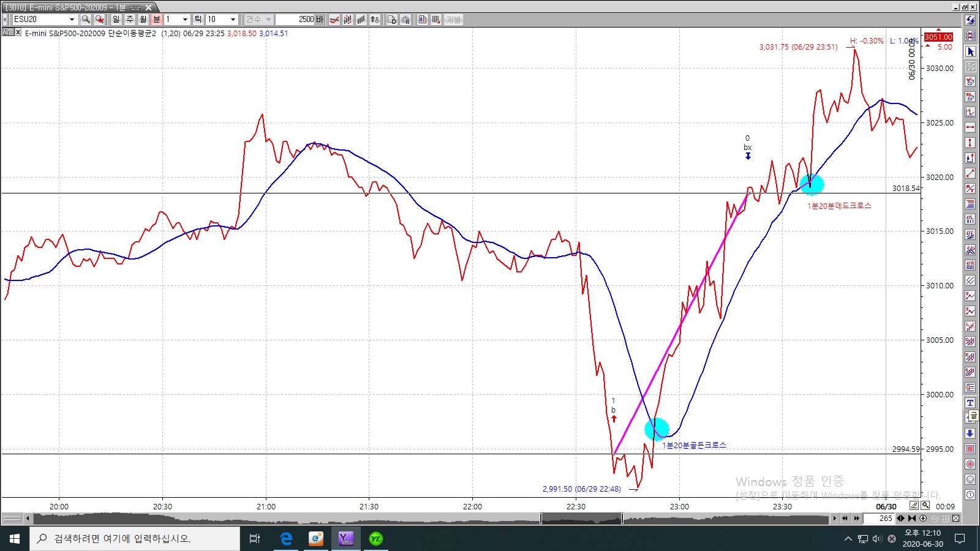Select the diagonal trend line tool

[x=970, y=174]
